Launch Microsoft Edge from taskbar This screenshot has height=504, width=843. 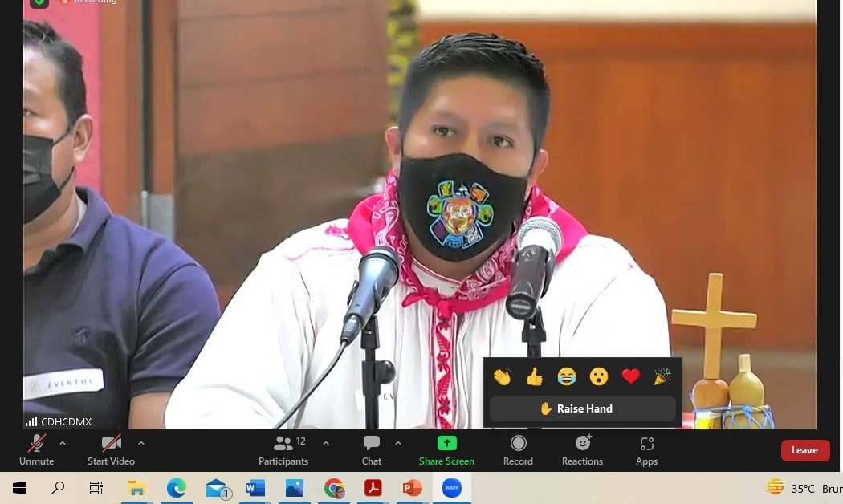[x=177, y=488]
